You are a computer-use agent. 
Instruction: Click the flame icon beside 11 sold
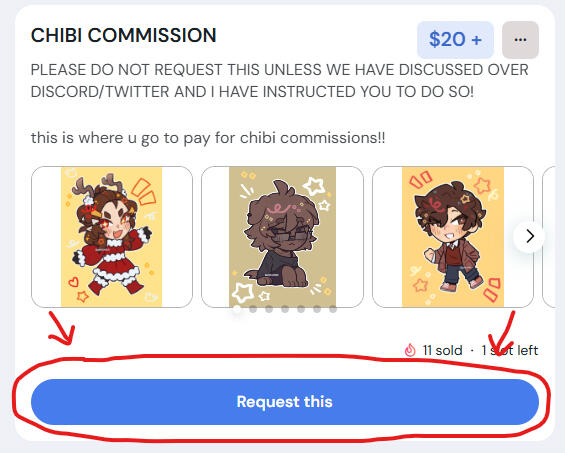[410, 350]
